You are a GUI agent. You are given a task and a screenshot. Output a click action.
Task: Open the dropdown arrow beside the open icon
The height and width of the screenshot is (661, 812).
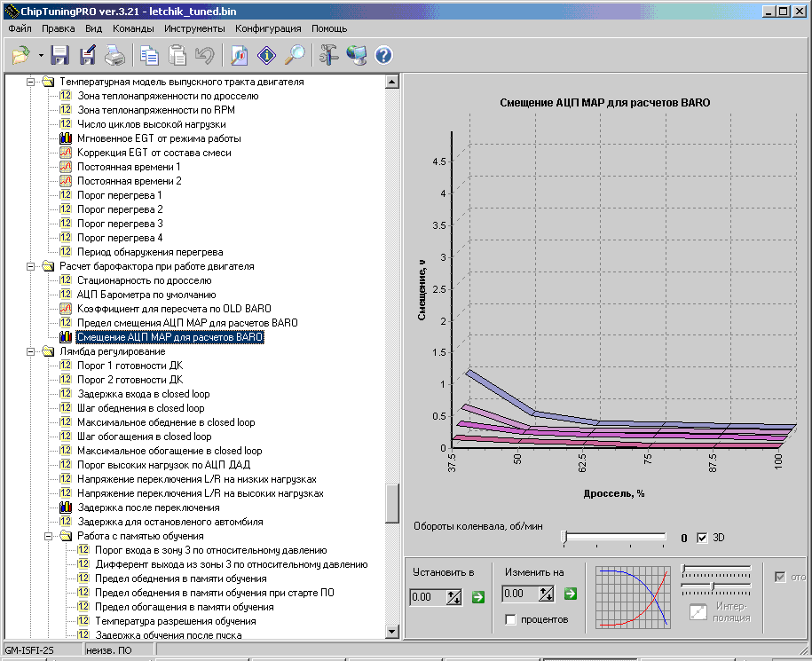(x=41, y=56)
